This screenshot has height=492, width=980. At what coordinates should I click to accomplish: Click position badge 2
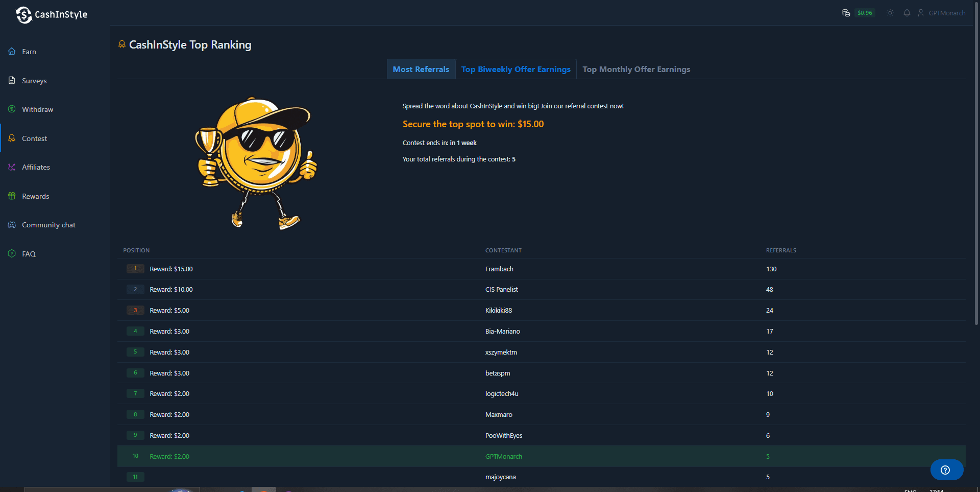click(135, 289)
